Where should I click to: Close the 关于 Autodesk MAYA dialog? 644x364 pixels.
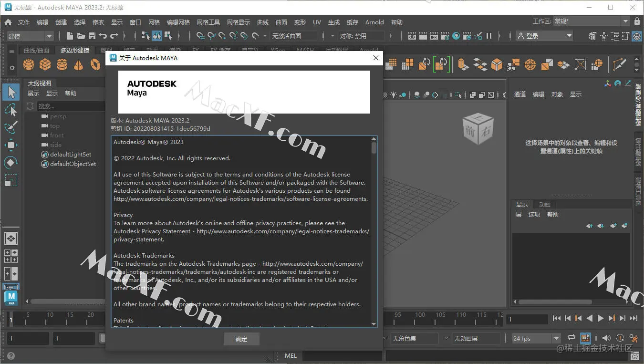click(376, 58)
